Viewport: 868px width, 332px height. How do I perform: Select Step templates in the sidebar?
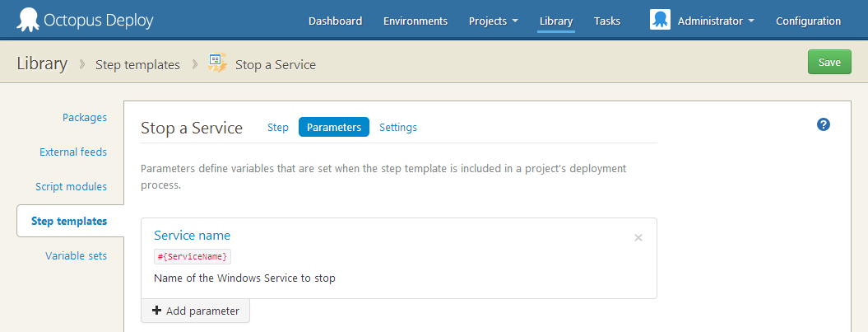[x=69, y=221]
